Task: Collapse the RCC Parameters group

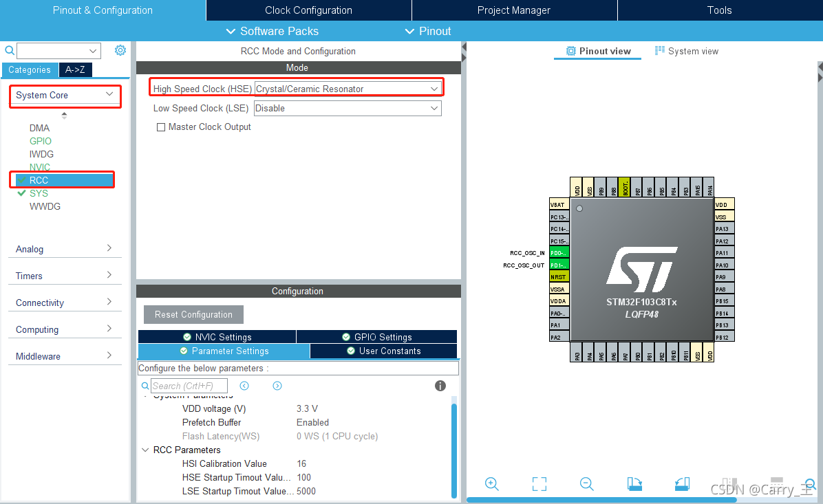Action: point(145,450)
